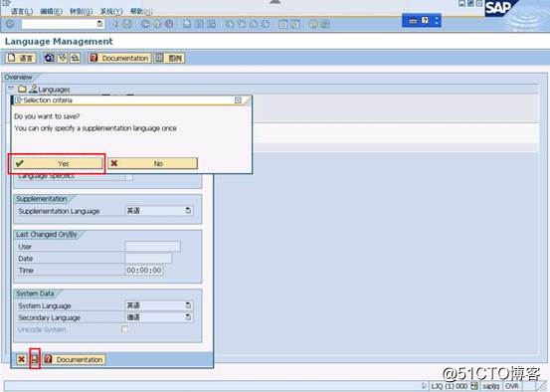
Task: Click the 语言 button in the application toolbar
Action: click(21, 58)
